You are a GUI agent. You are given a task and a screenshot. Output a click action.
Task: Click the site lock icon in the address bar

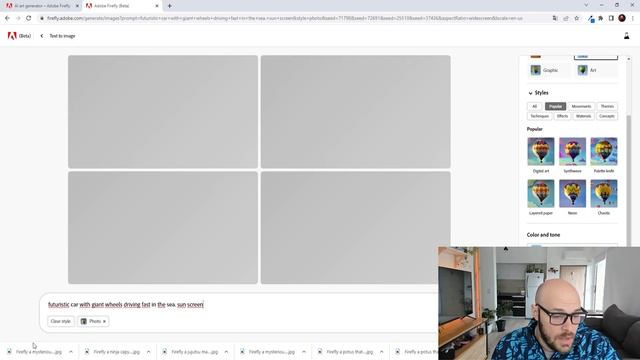coord(42,18)
